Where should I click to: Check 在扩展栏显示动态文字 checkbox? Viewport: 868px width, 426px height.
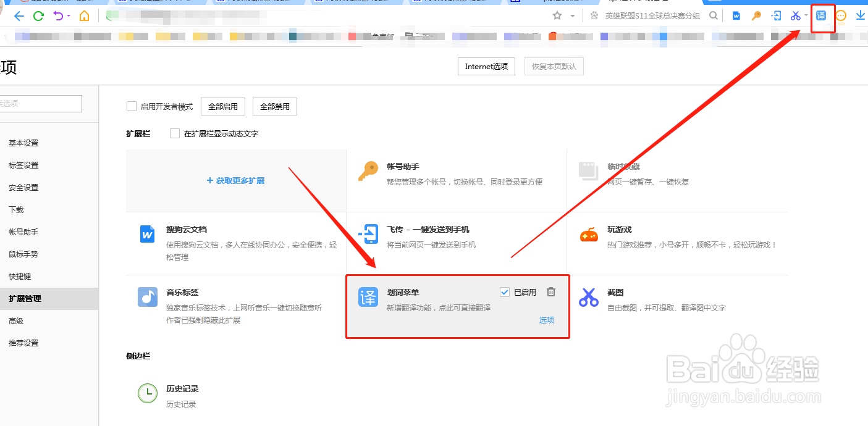175,133
